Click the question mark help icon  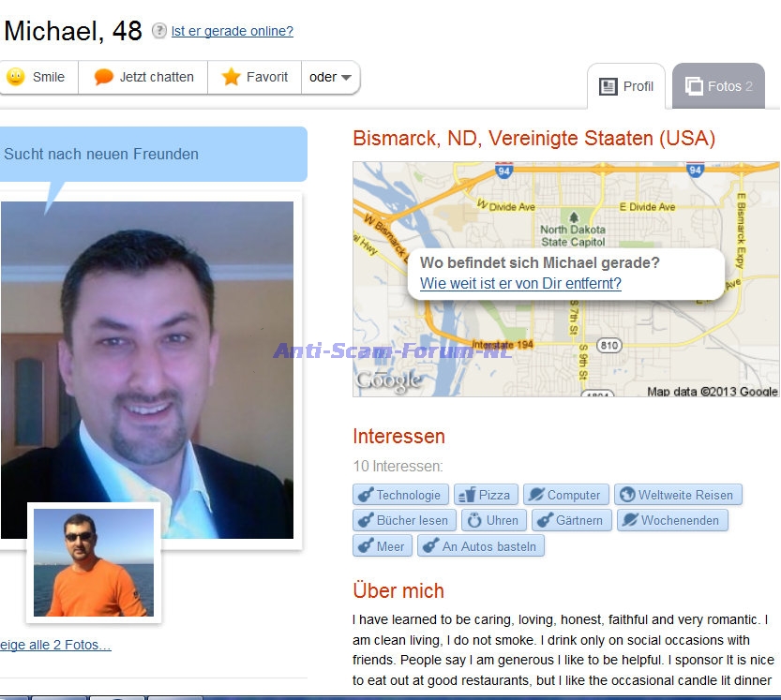click(158, 31)
